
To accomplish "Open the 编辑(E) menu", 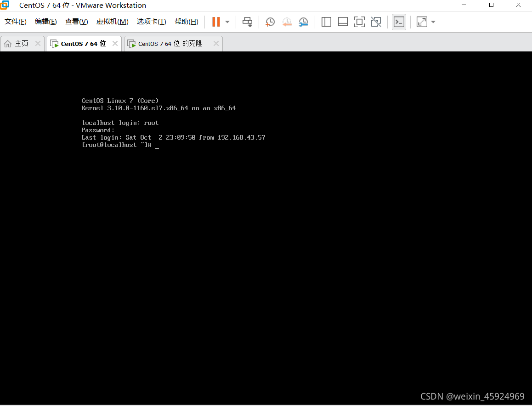I will (x=46, y=22).
